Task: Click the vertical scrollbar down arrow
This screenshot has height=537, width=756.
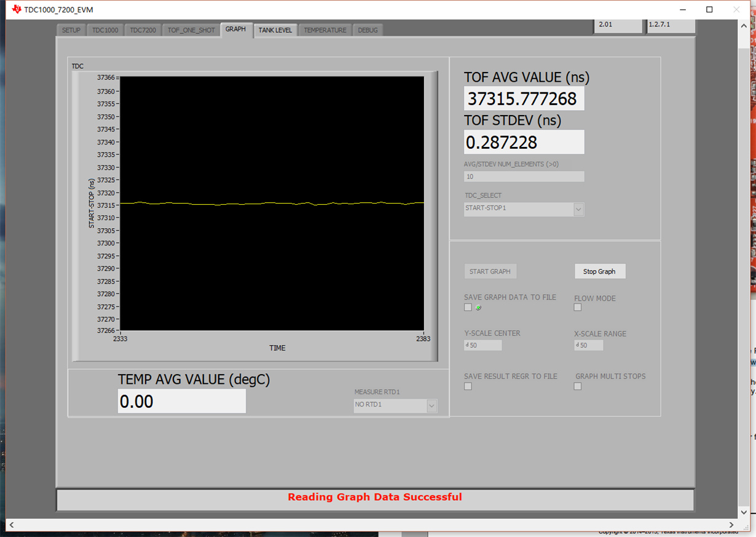Action: pos(744,512)
